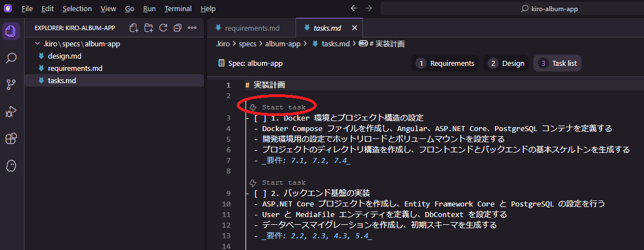
Task: Collapse the .kiro\specs\album-app folder
Action: [x=37, y=44]
